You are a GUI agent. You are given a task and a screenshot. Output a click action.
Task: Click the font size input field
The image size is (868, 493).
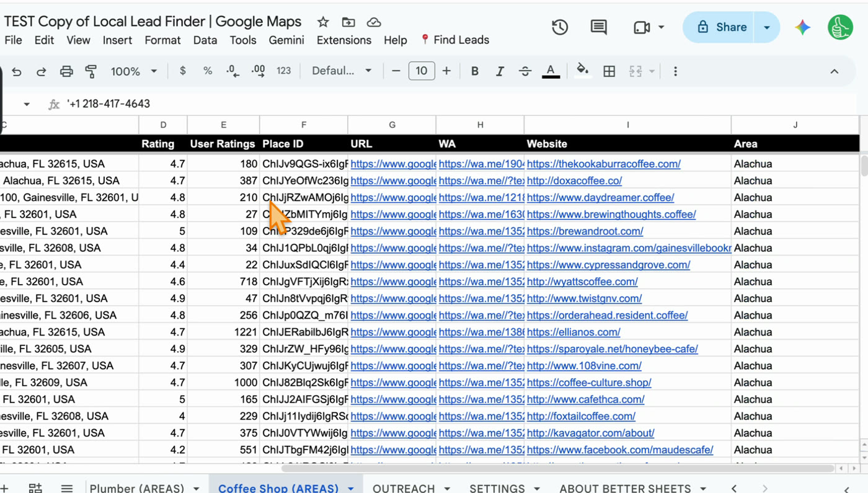click(x=422, y=71)
